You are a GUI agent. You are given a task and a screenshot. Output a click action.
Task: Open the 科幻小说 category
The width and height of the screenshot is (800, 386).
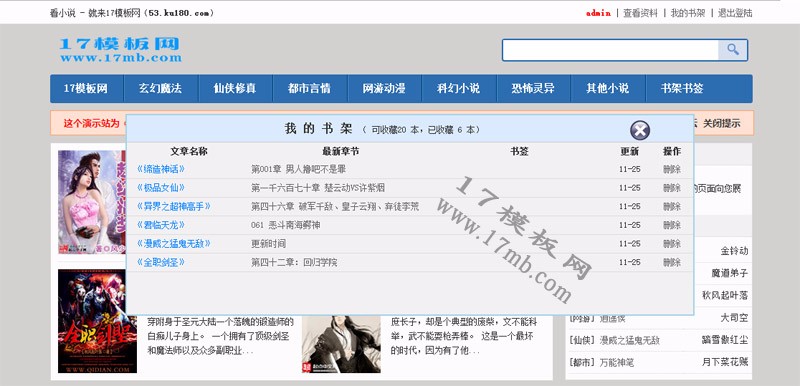tap(459, 89)
